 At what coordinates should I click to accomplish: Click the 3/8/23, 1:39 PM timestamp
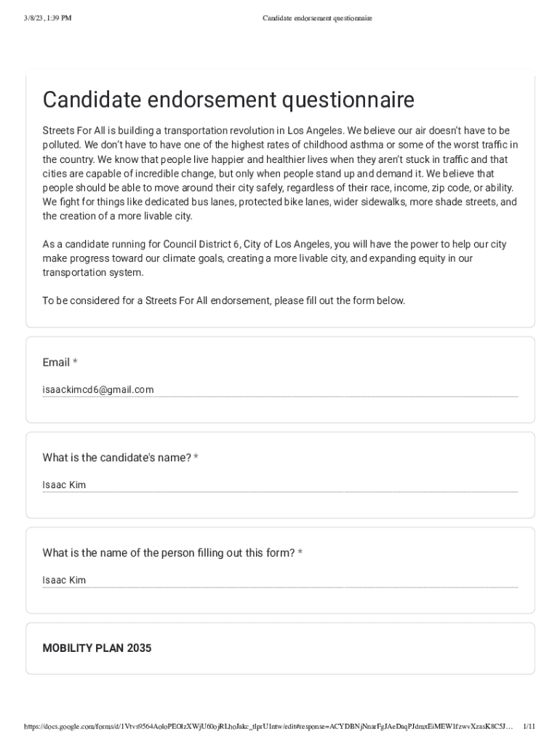pyautogui.click(x=47, y=18)
